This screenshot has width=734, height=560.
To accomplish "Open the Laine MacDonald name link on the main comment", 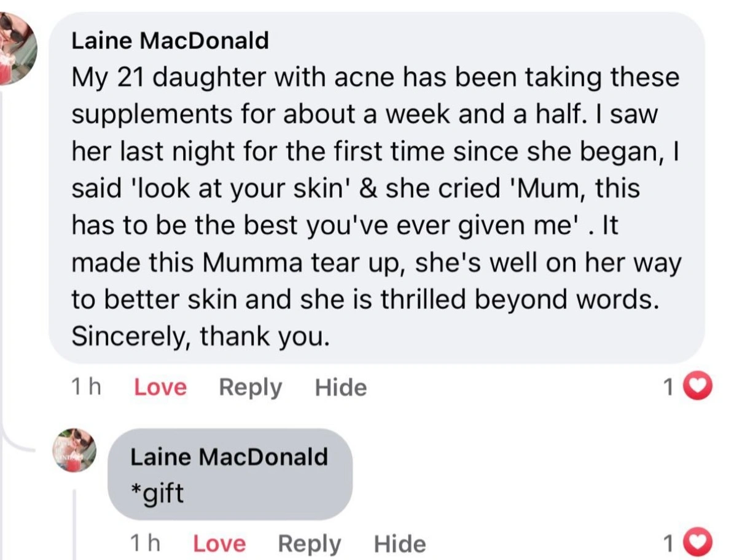I will click(x=170, y=41).
